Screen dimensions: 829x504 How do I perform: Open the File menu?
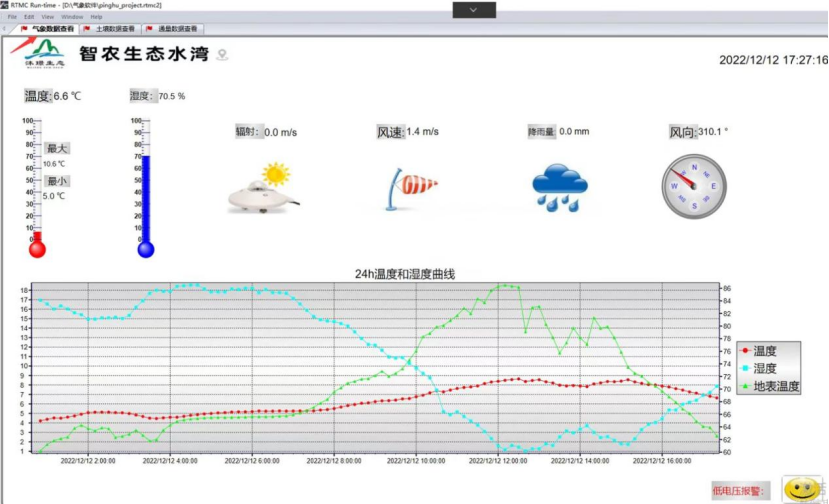[13, 17]
